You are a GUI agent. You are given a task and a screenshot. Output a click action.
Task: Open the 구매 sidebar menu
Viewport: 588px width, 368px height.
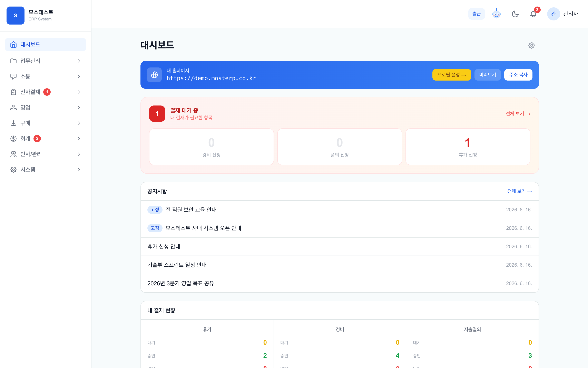tap(46, 123)
